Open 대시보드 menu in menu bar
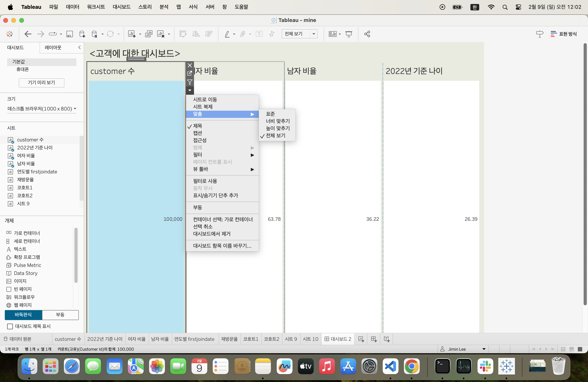This screenshot has width=588, height=382. coord(122,7)
